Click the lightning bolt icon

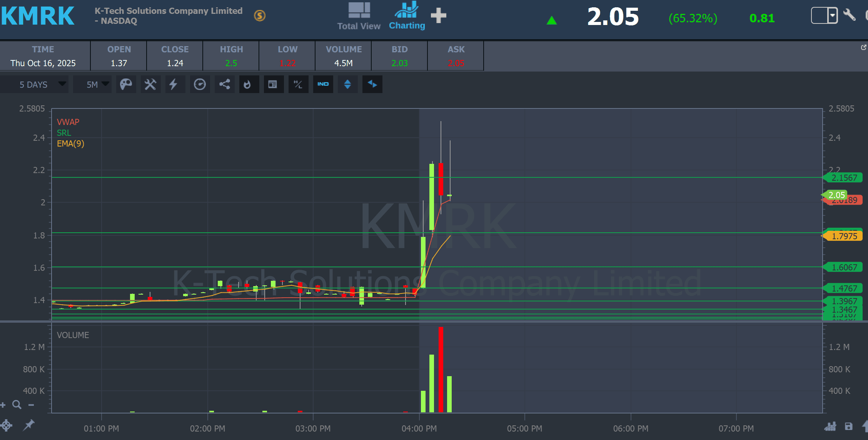(174, 84)
